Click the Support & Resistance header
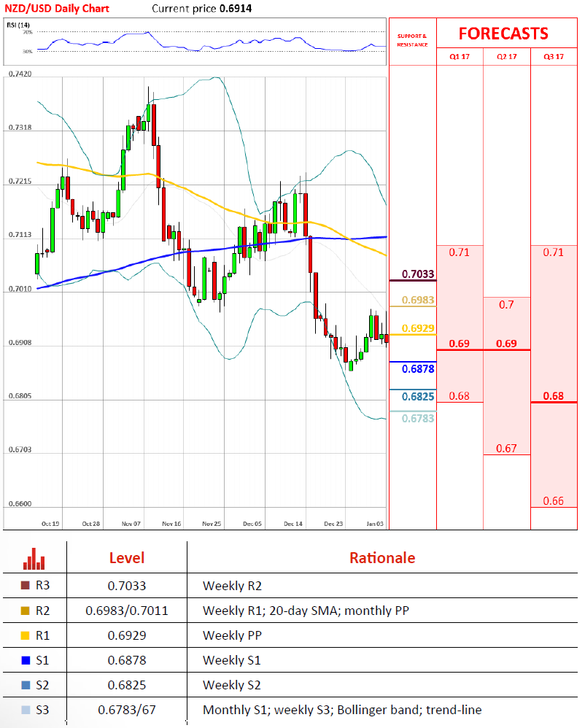 412,40
